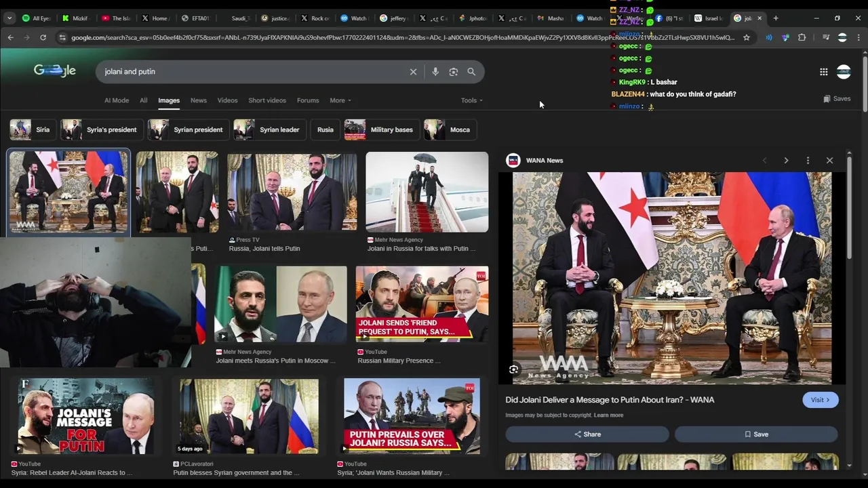Viewport: 868px width, 488px height.
Task: Share the previewed image
Action: click(x=587, y=434)
